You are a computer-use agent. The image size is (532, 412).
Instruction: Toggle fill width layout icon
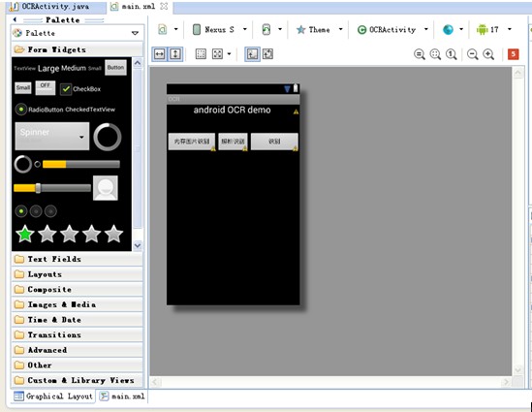[160, 54]
